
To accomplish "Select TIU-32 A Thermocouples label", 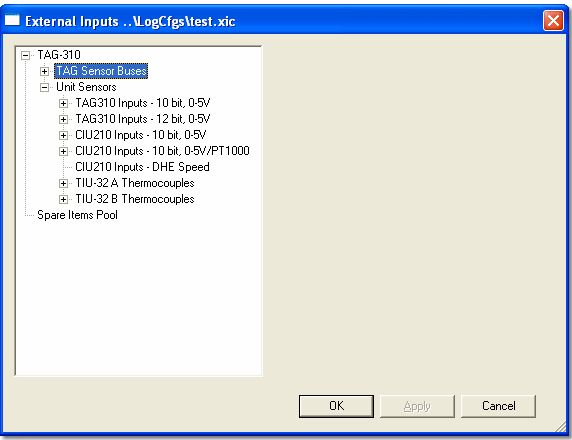I will (x=135, y=183).
